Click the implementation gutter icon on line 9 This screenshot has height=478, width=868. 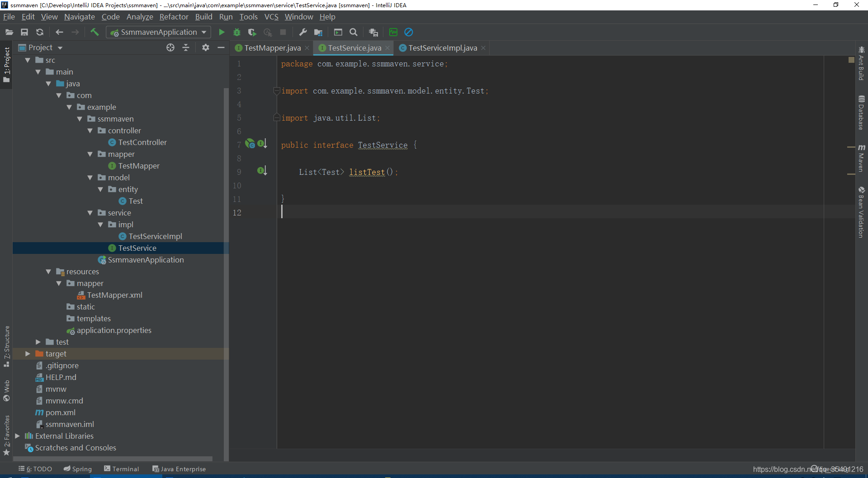coord(262,170)
